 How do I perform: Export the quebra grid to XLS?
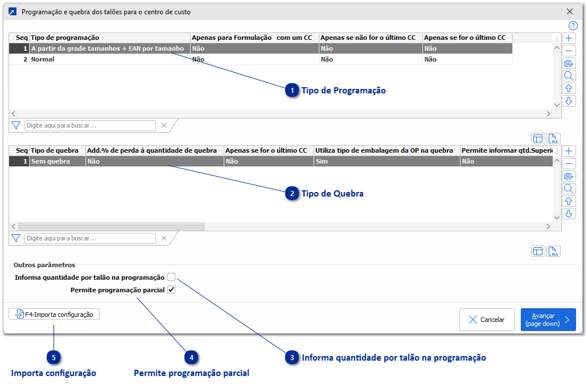[x=554, y=251]
